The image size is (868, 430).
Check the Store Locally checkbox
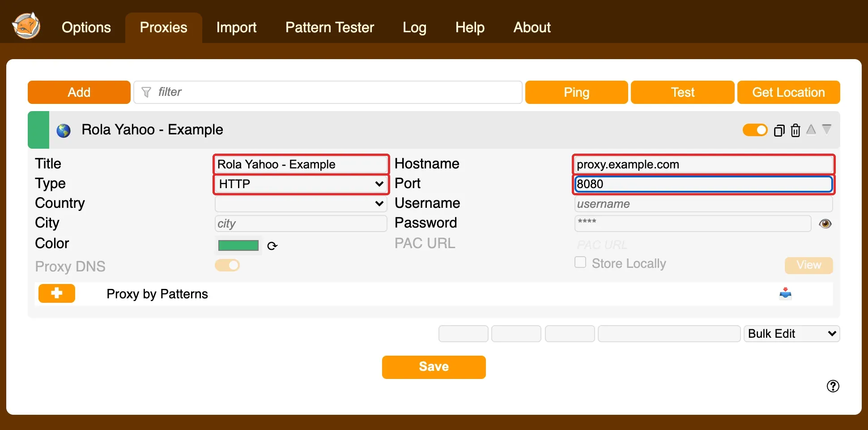pos(580,262)
